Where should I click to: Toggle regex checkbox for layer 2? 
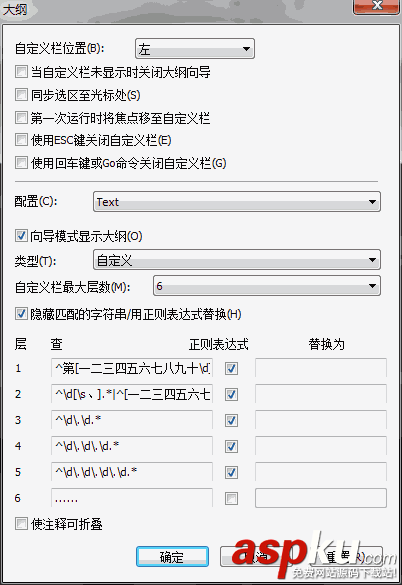pos(231,394)
